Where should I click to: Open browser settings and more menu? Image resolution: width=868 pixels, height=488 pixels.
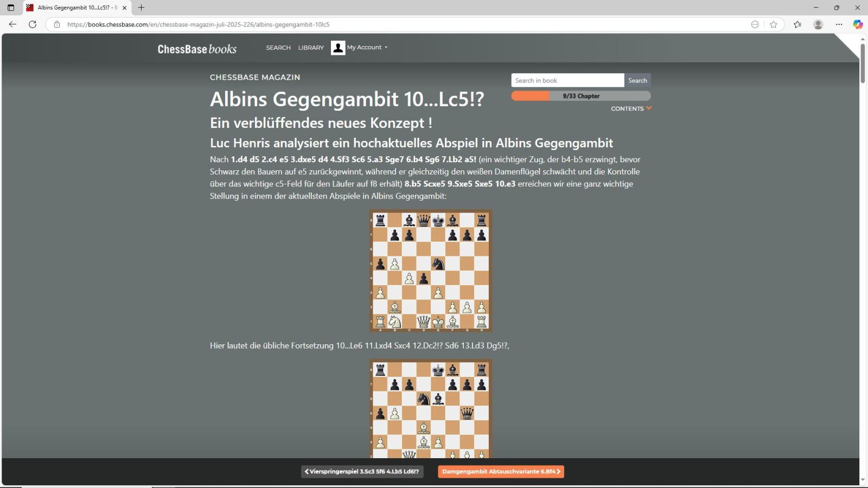coord(839,24)
